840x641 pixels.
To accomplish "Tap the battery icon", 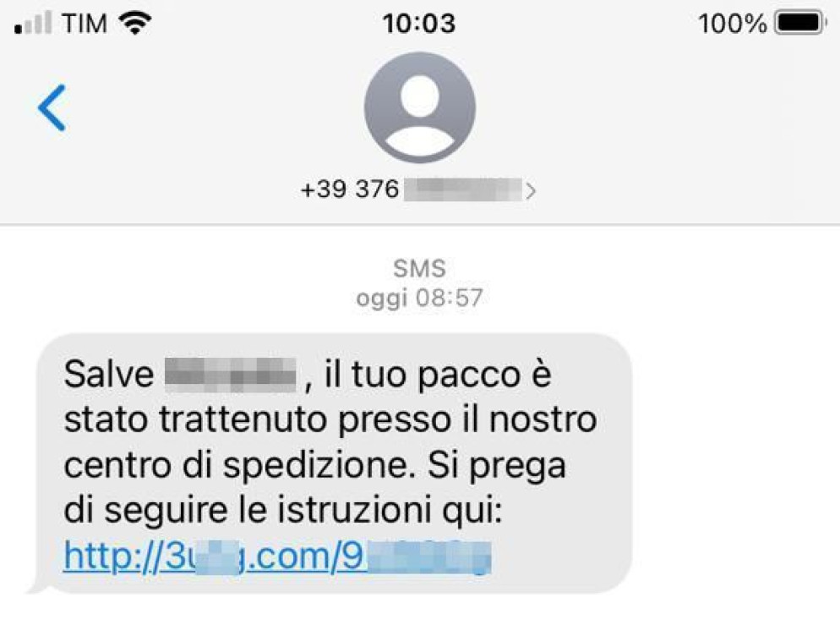I will click(800, 23).
